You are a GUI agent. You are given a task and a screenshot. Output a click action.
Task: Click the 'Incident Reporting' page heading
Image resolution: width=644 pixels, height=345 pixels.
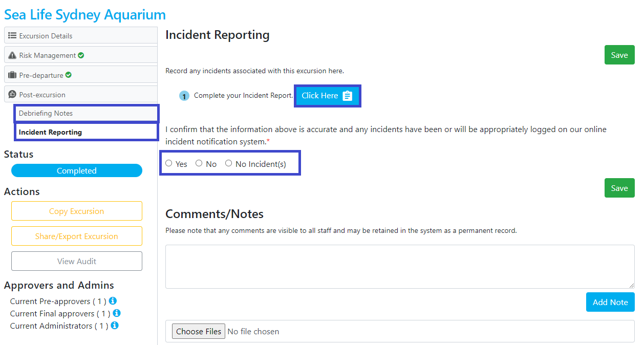218,35
